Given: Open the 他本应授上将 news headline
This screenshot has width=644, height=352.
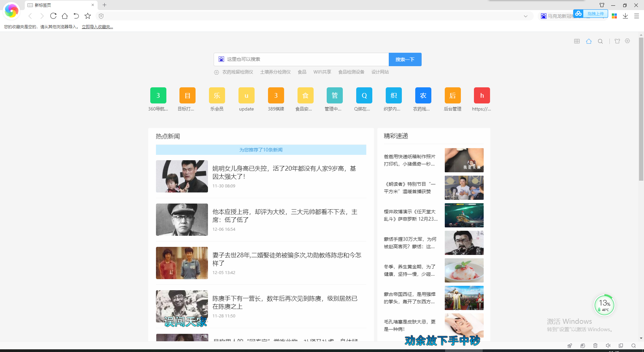Looking at the screenshot, I should point(285,216).
